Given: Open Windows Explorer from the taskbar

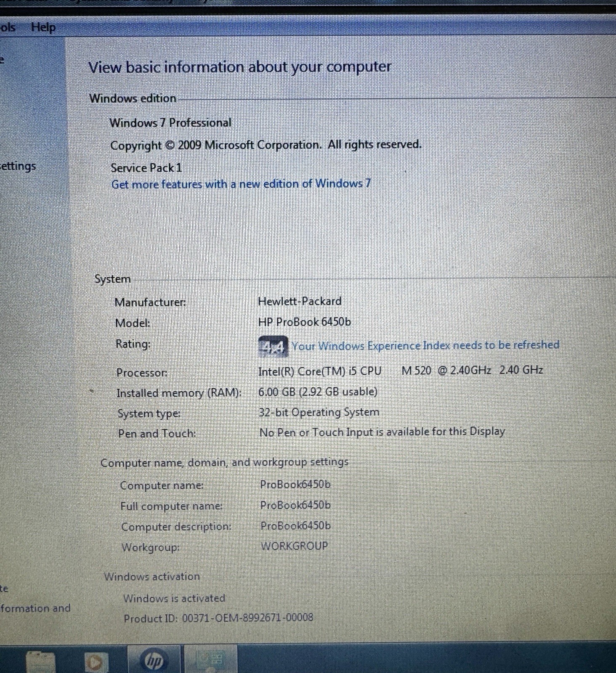Looking at the screenshot, I should (40, 662).
